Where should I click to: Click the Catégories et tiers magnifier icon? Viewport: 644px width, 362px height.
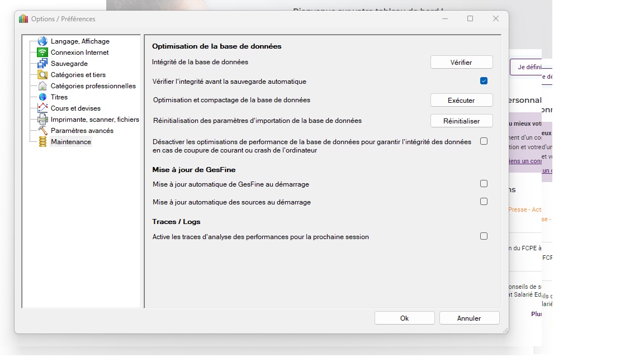[42, 75]
